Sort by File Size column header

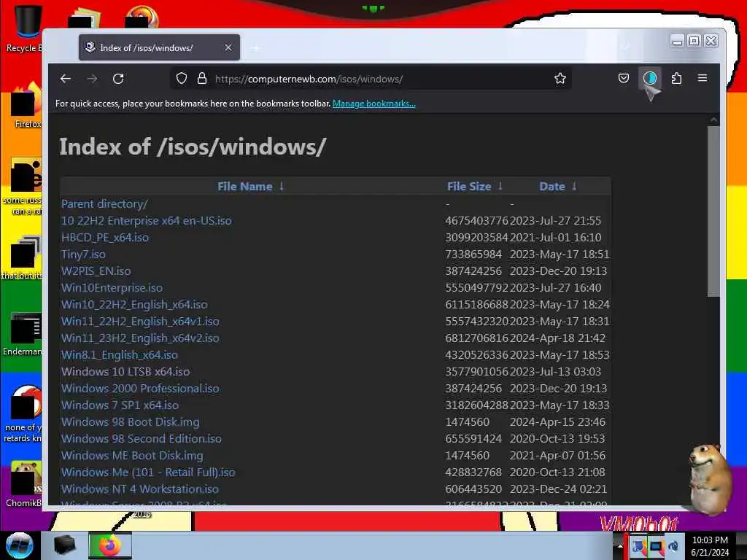point(469,186)
